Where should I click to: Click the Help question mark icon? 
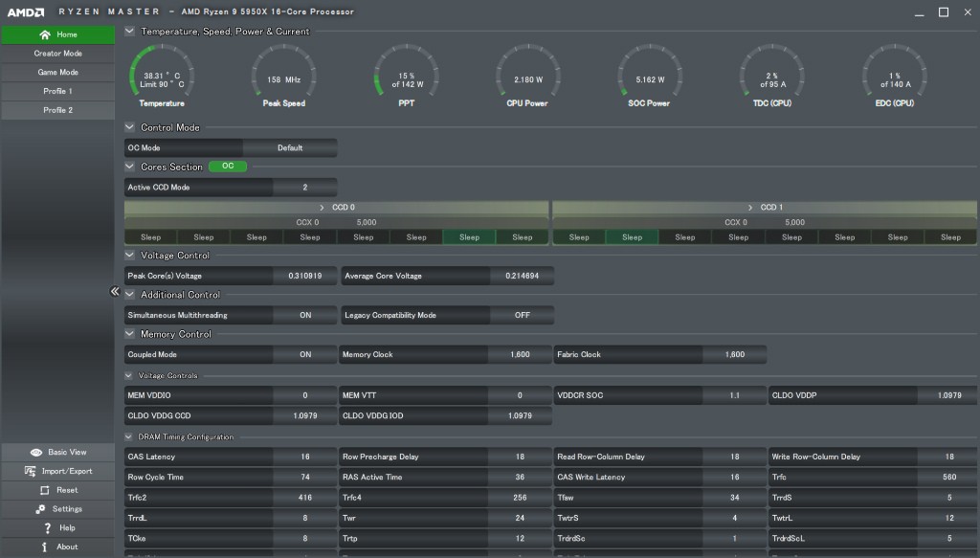(x=47, y=528)
